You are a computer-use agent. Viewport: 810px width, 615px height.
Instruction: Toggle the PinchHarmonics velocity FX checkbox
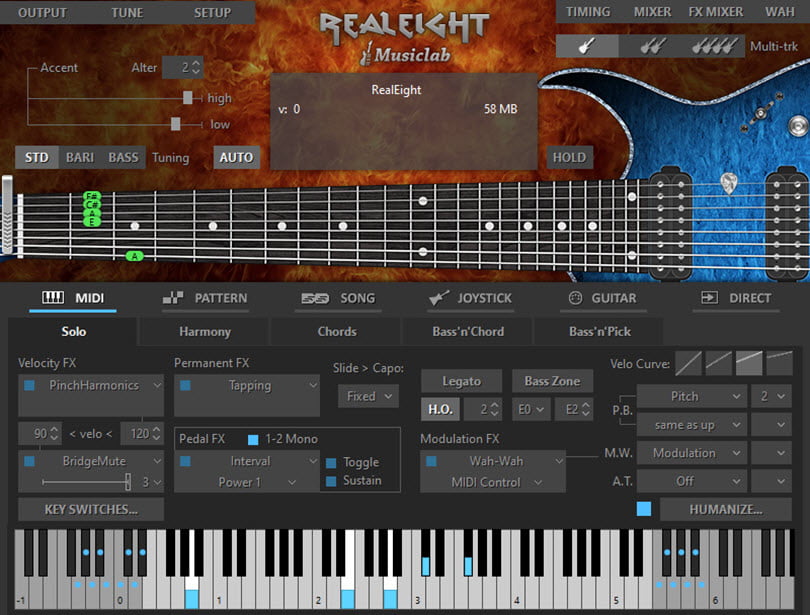[x=29, y=385]
